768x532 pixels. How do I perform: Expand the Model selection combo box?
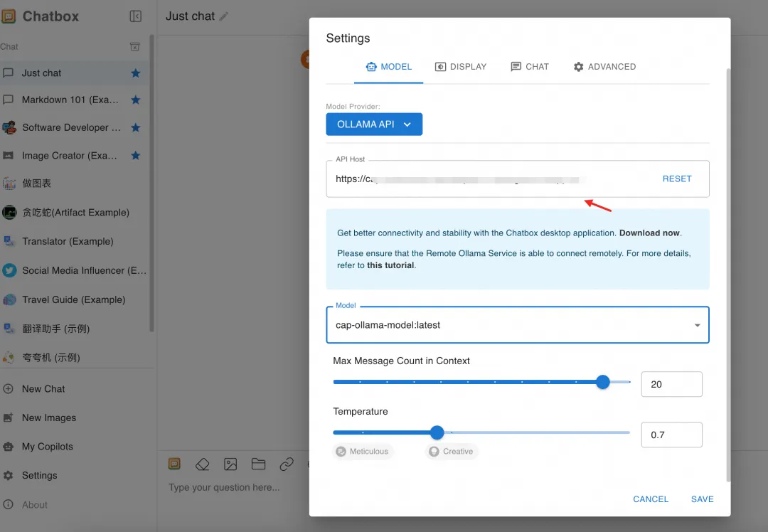tap(518, 325)
